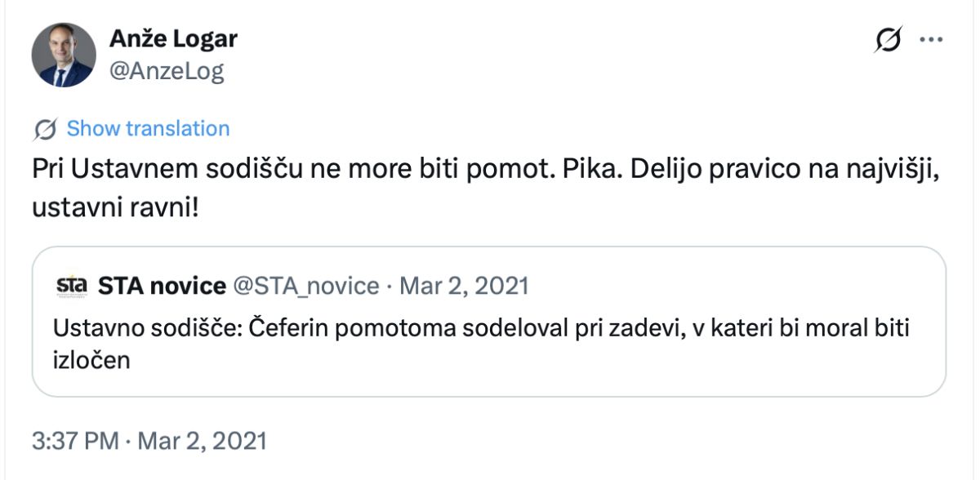Open the Anže Logar display name
Screen dimensions: 980x480
point(173,38)
